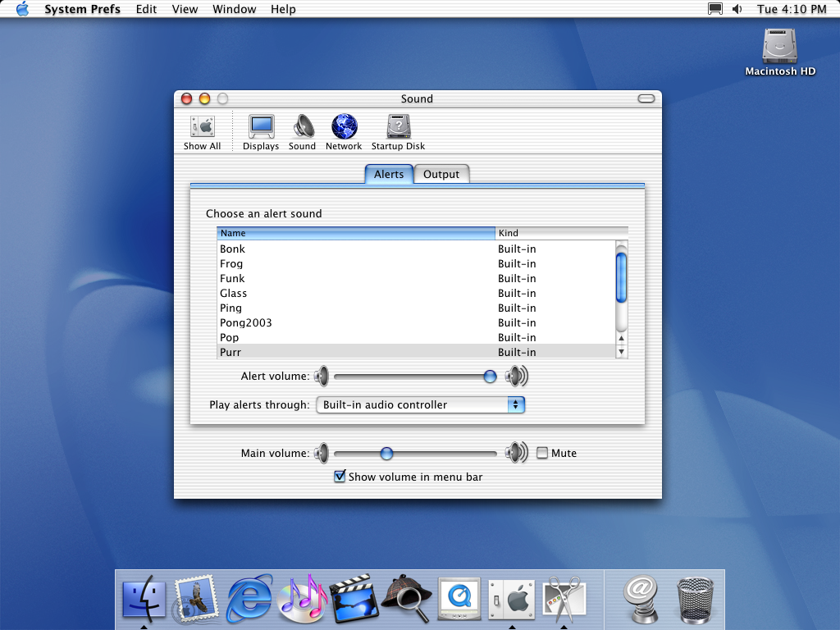This screenshot has width=840, height=630.
Task: Click the Show All preferences icon
Action: pyautogui.click(x=202, y=131)
